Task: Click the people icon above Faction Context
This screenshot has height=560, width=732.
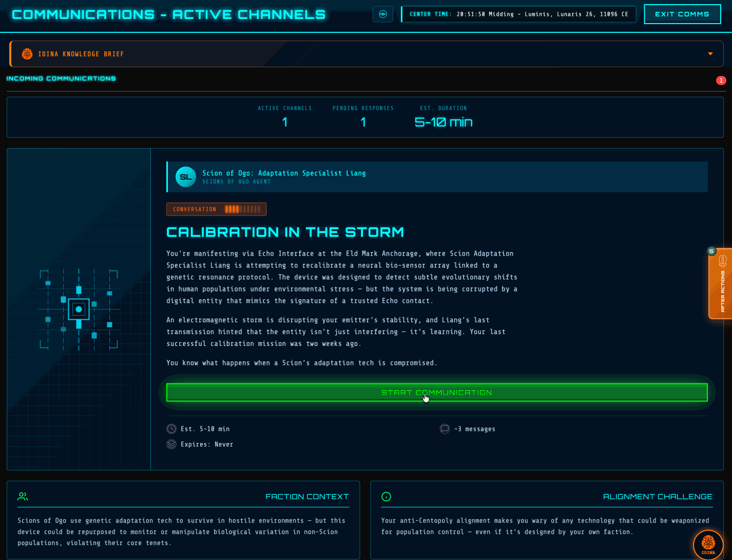Action: point(22,496)
